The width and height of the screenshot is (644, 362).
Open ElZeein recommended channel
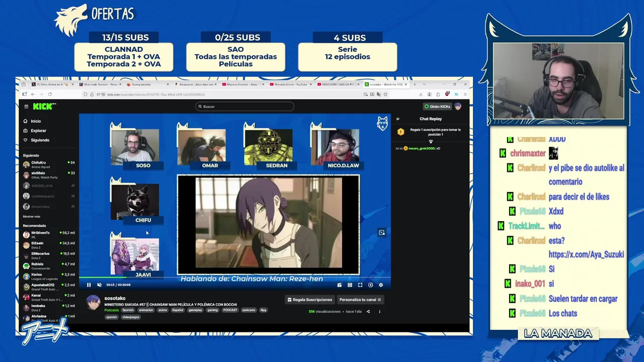coord(49,245)
